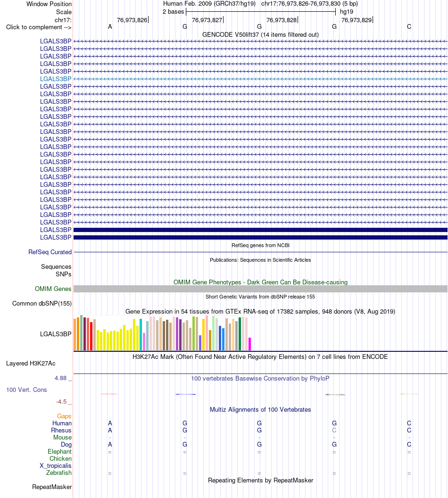This screenshot has width=448, height=498.
Task: Click the SNPs track label
Action: point(64,274)
